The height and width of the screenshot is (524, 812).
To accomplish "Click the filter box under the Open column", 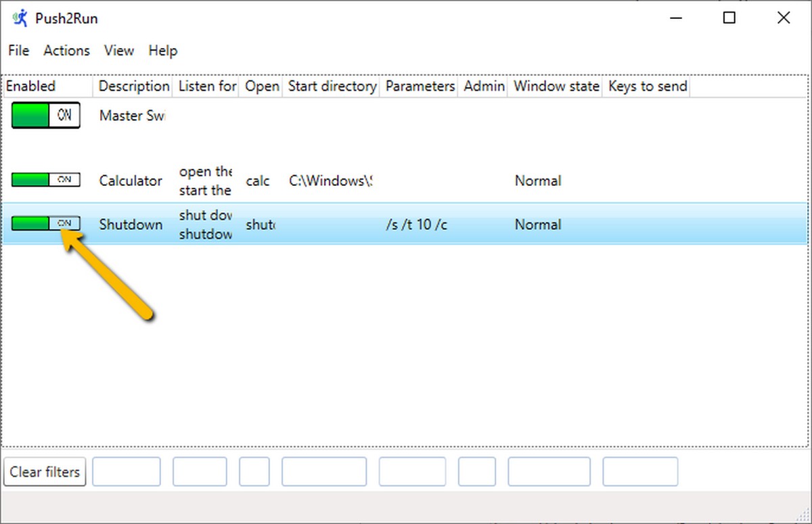I will point(254,472).
